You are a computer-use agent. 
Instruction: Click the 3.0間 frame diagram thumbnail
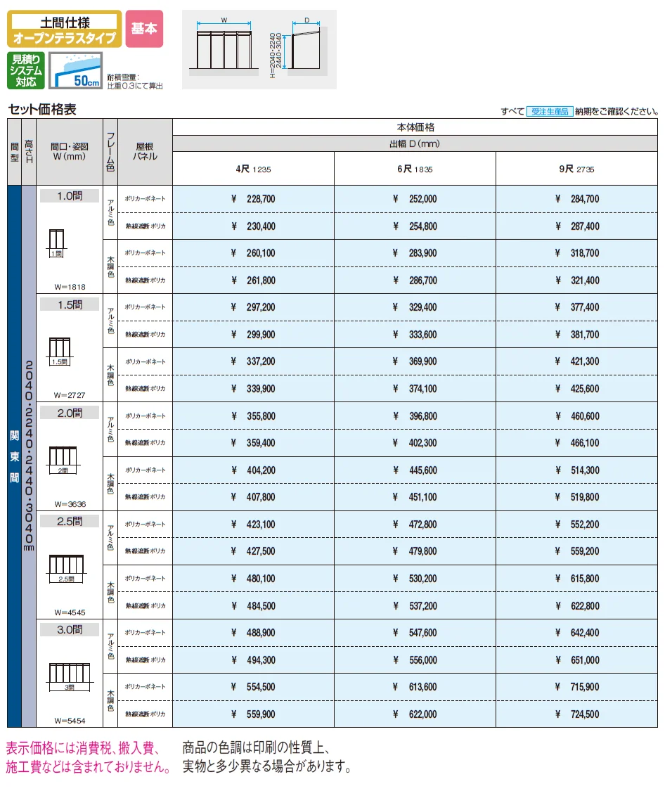[70, 677]
